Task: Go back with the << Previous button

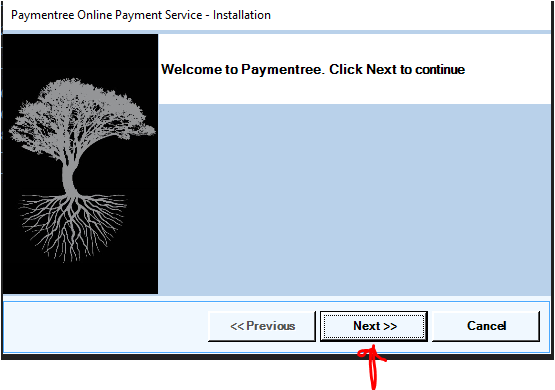Action: pos(262,326)
